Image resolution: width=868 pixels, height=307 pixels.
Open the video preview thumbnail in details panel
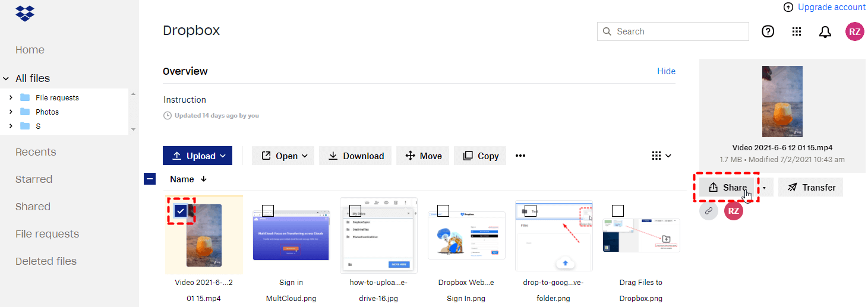782,102
